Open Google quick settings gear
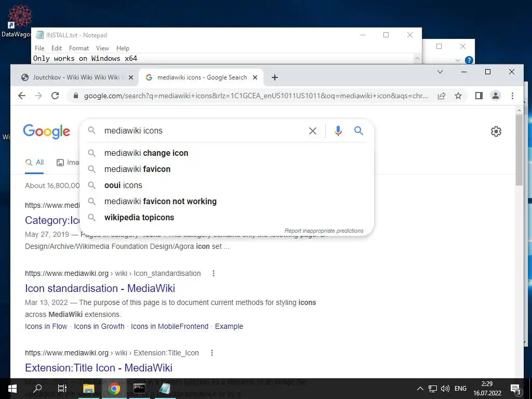532x399 pixels. pyautogui.click(x=496, y=131)
